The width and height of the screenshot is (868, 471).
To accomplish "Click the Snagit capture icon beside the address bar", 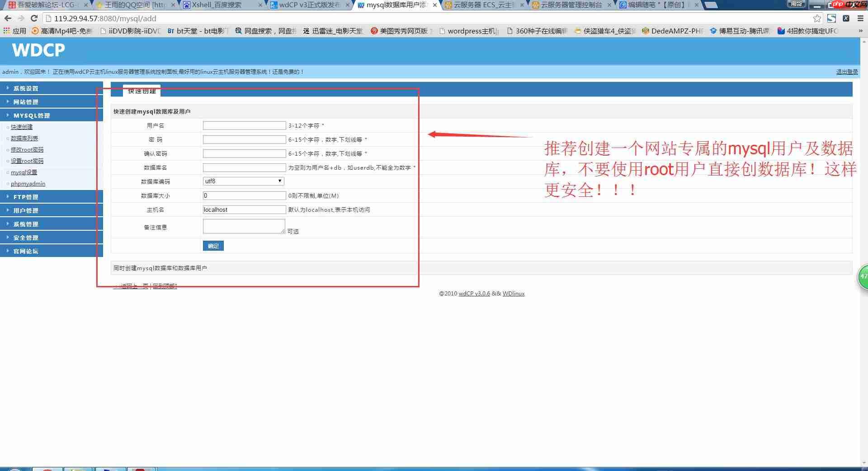I will [x=832, y=19].
